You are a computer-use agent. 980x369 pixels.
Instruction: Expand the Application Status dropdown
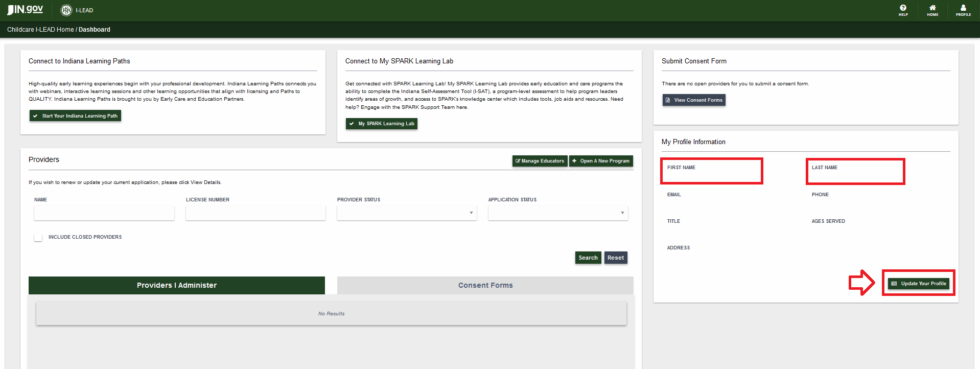click(557, 213)
